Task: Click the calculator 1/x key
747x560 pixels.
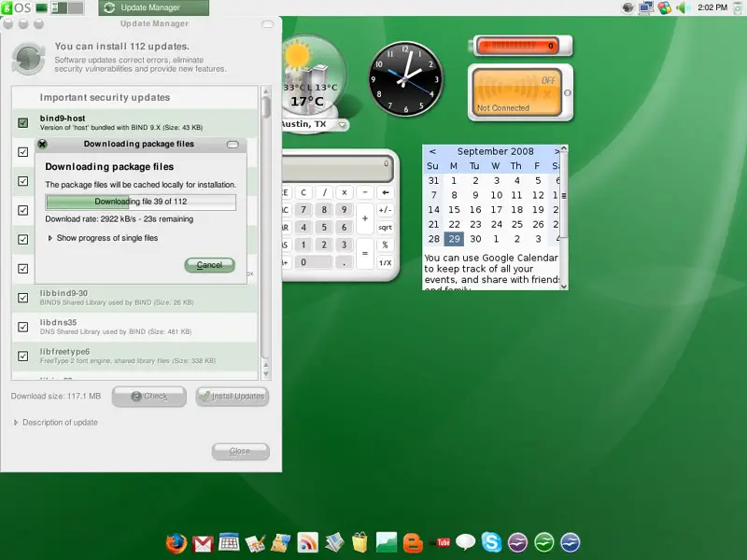Action: [x=386, y=262]
